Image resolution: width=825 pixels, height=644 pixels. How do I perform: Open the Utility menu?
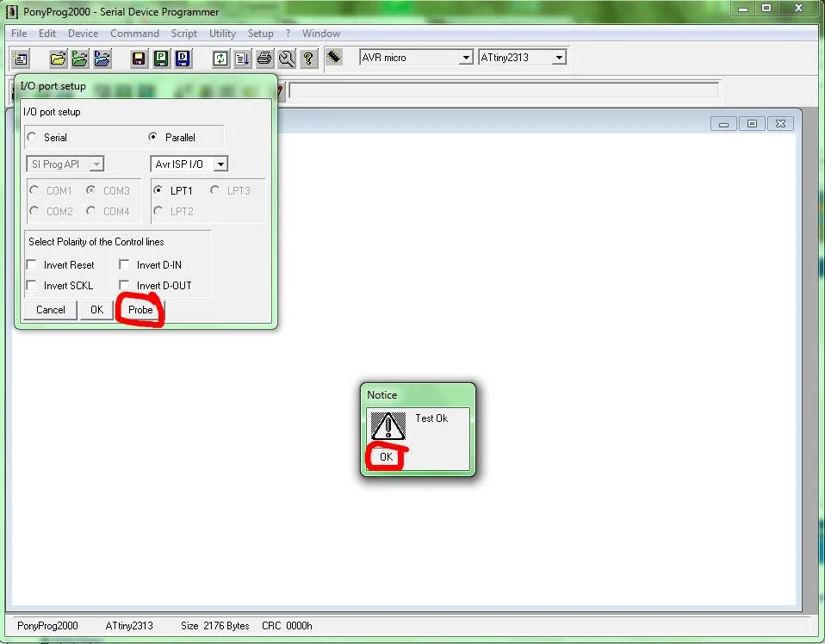222,33
